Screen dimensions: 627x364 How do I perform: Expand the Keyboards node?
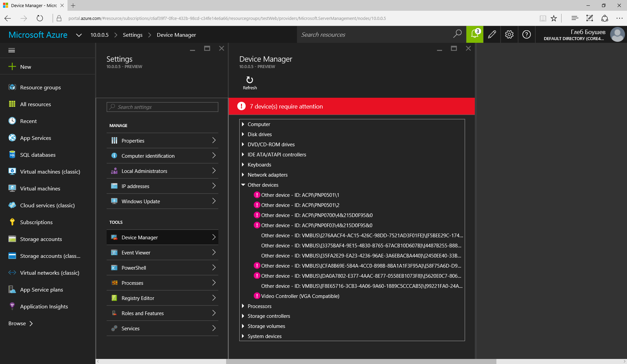[243, 164]
